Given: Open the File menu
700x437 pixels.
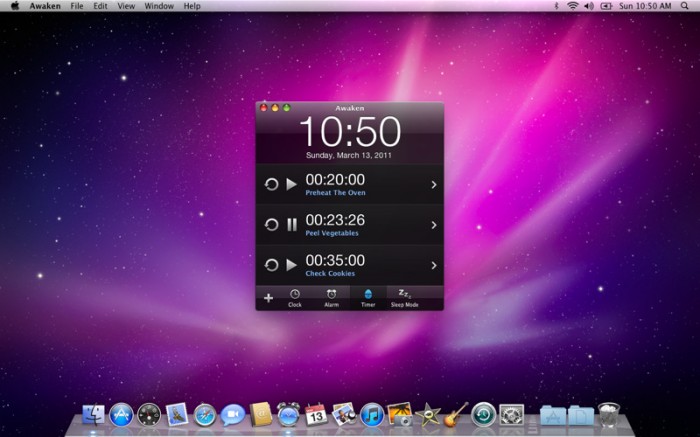Looking at the screenshot, I should 77,6.
